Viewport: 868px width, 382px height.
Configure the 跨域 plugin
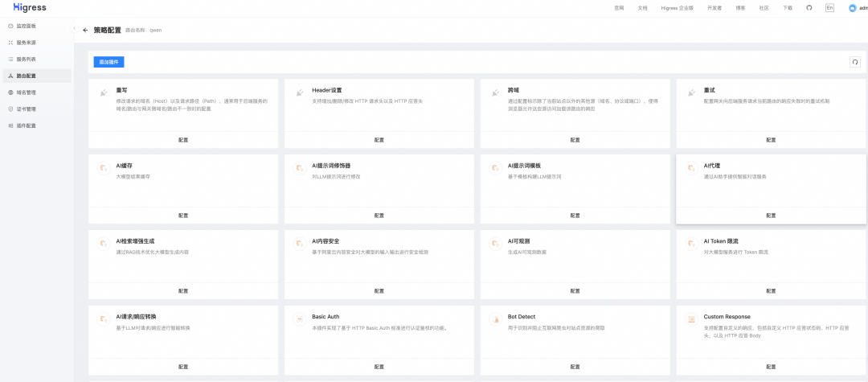[x=575, y=140]
